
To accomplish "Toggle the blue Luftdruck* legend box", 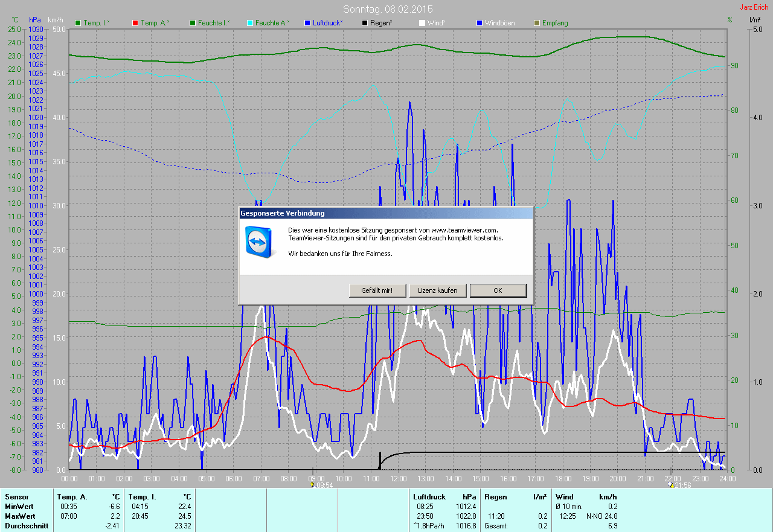I will click(x=307, y=23).
